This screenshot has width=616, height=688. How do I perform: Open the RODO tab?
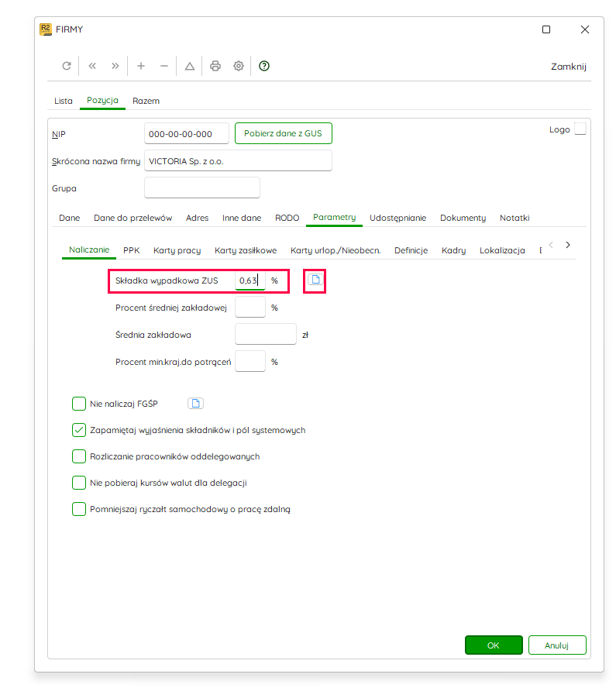coord(287,218)
